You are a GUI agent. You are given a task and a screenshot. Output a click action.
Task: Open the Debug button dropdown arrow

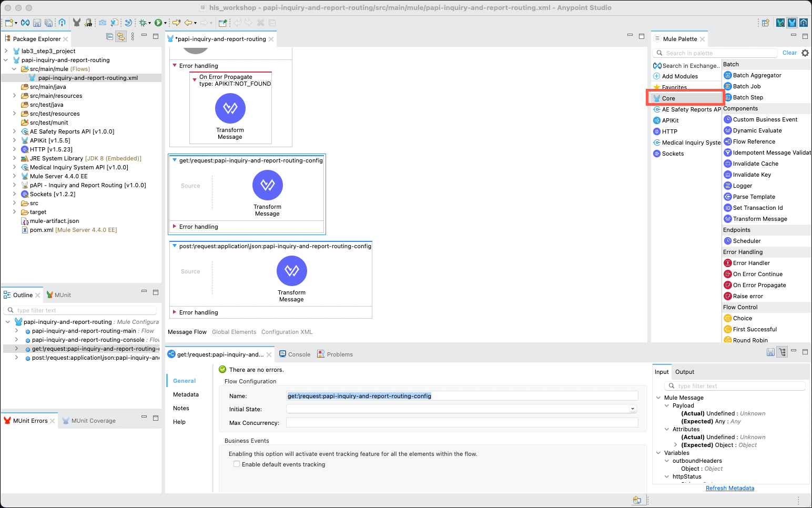(x=149, y=23)
